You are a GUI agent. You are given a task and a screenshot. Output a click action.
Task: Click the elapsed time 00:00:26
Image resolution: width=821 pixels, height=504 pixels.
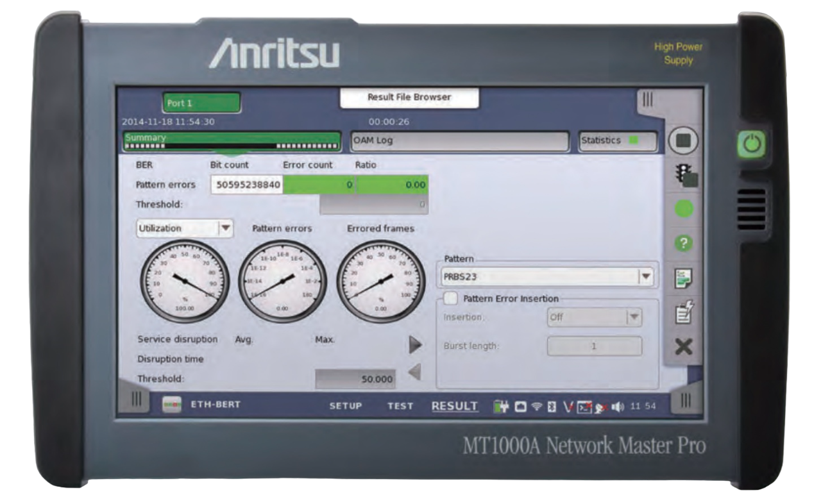point(389,121)
